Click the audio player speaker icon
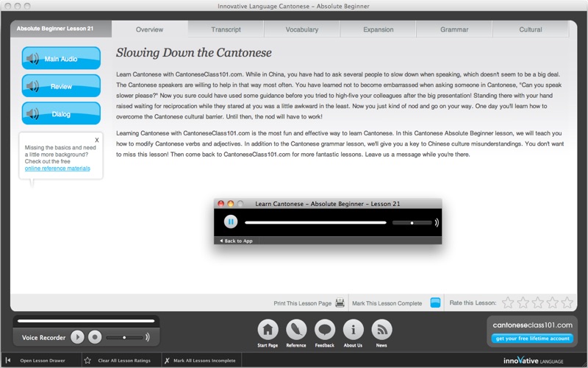The height and width of the screenshot is (368, 588). tap(437, 223)
